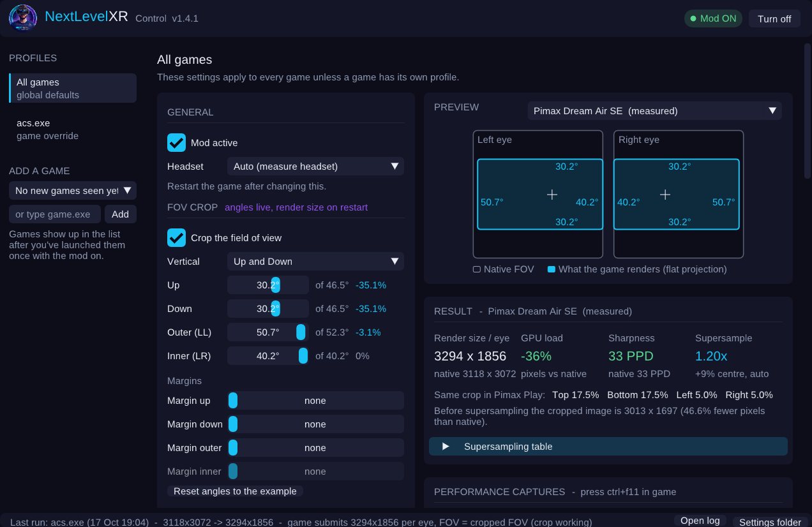
Task: Click the Inner (LR) angle slider
Action: tap(268, 356)
